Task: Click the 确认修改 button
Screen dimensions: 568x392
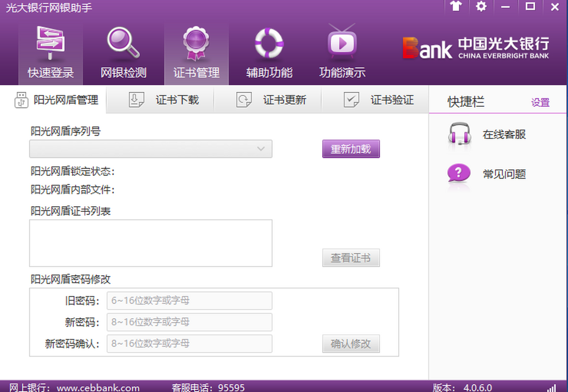Action: tap(351, 344)
